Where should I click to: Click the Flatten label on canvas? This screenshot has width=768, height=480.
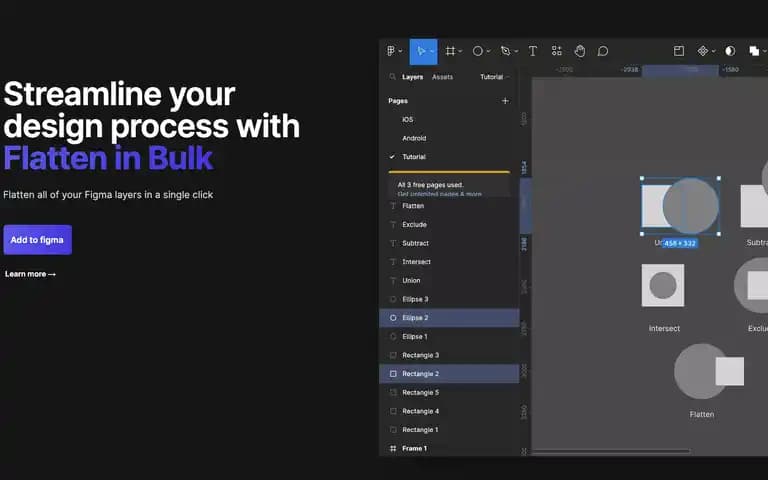click(702, 414)
